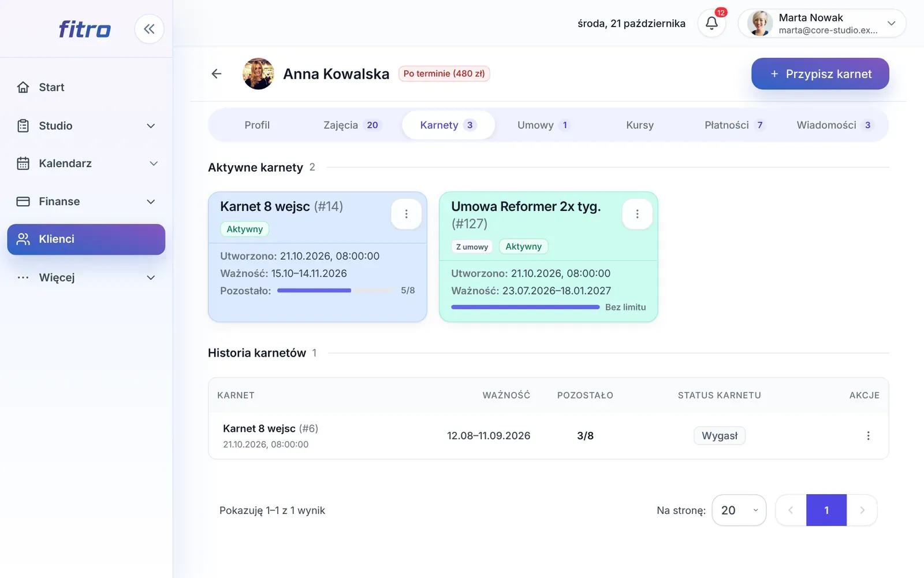Go to pagination page 1
The image size is (924, 578).
click(826, 510)
